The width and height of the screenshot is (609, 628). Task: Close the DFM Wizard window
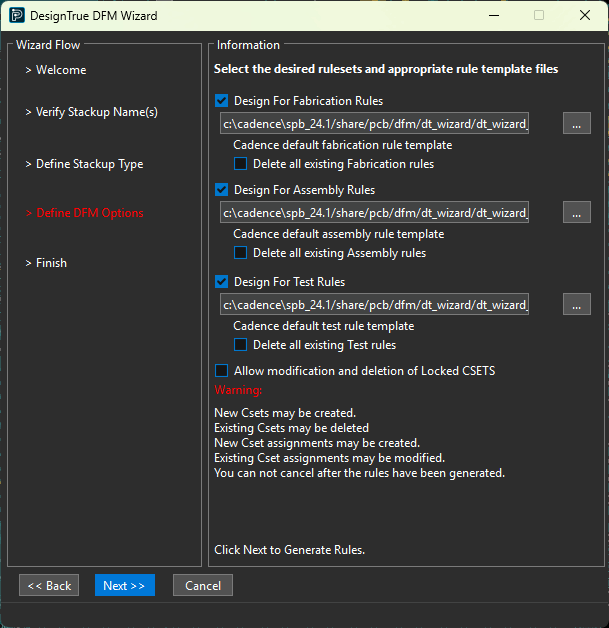tap(585, 16)
